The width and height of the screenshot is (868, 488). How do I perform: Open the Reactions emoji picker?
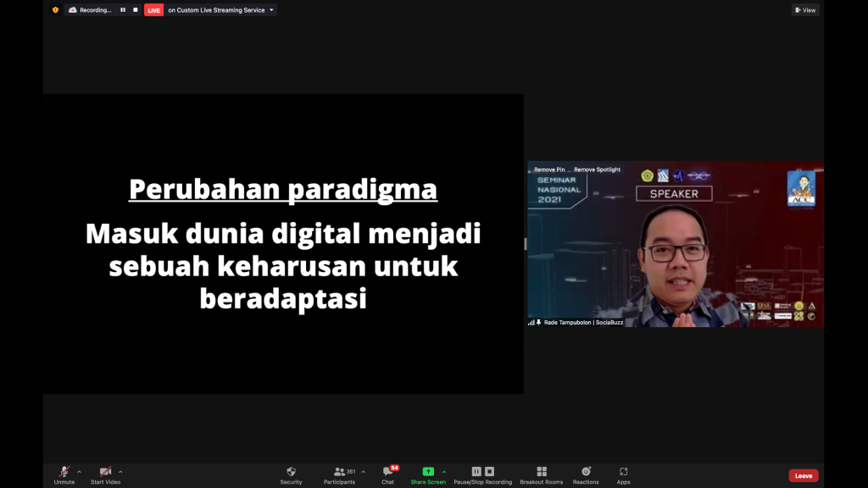pyautogui.click(x=586, y=474)
